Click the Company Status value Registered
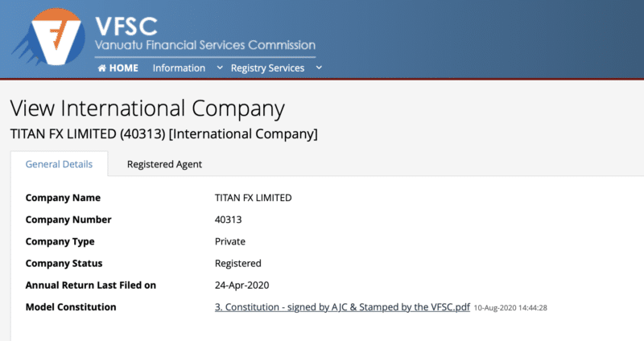The image size is (644, 341). [237, 264]
